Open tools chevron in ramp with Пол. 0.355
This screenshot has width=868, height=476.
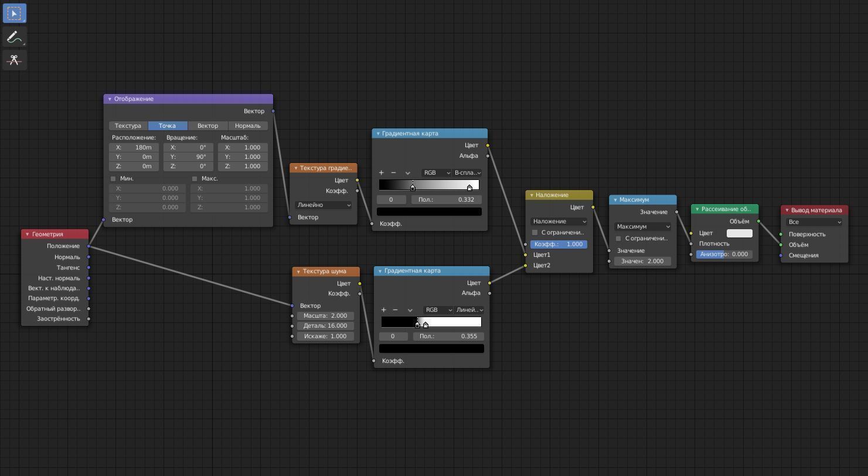coord(410,310)
